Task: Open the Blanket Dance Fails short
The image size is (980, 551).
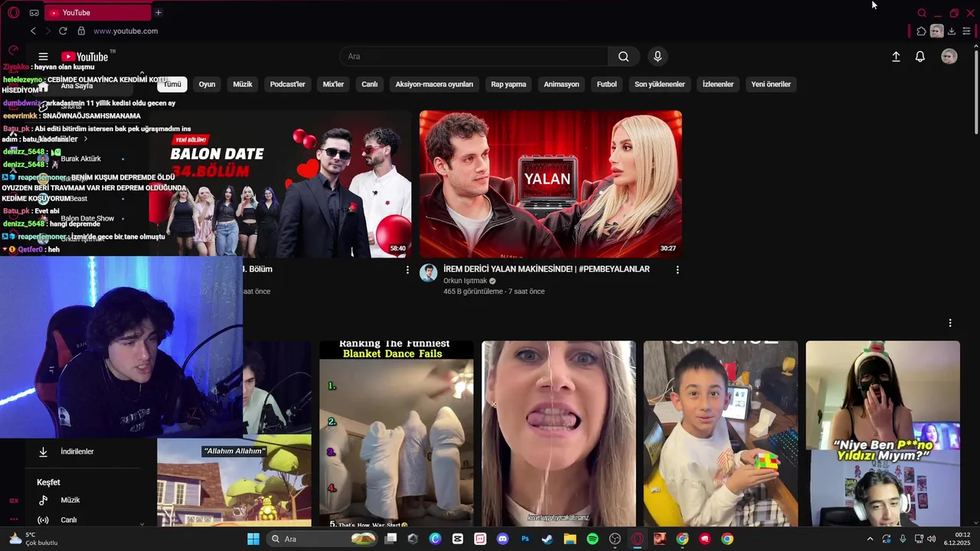Action: click(397, 434)
